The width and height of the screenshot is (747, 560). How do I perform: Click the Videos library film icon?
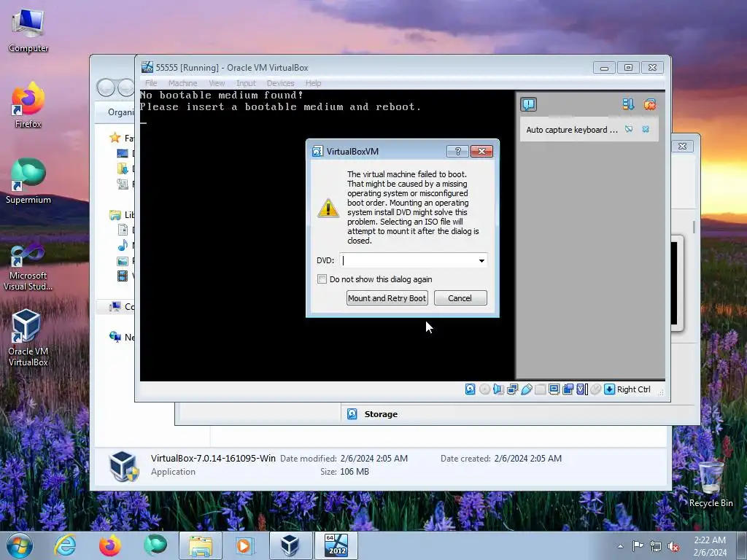point(123,276)
